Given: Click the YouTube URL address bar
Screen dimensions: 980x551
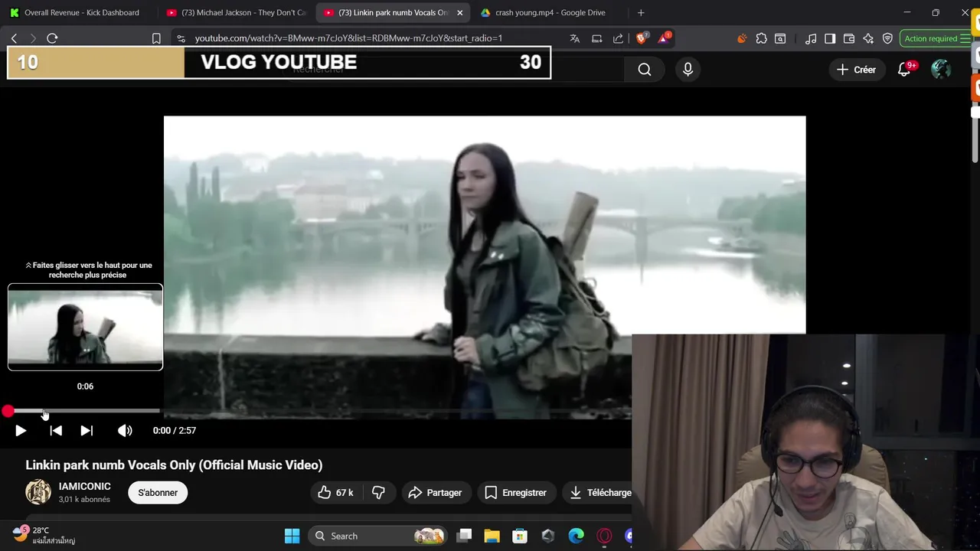Looking at the screenshot, I should point(348,38).
